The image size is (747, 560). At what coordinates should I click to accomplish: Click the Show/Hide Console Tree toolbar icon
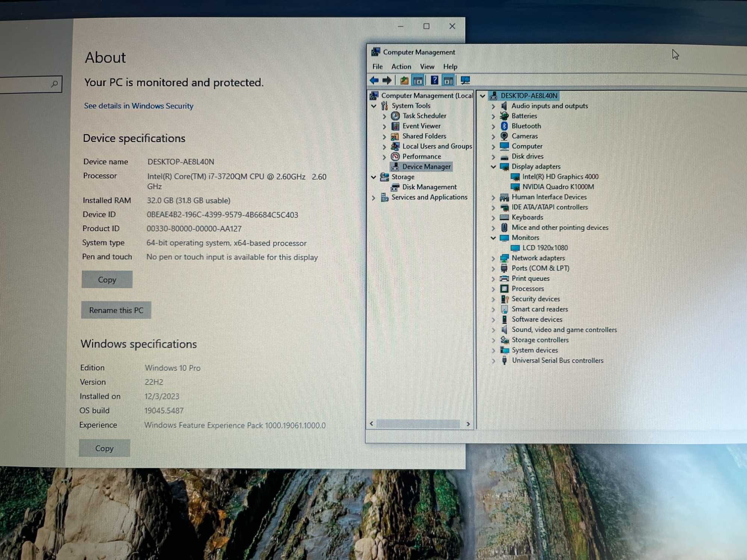[x=418, y=80]
